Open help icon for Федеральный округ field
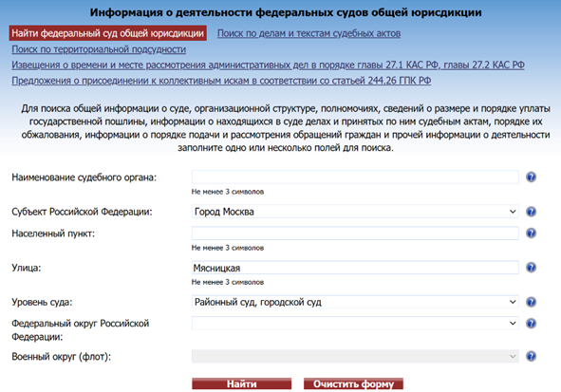This screenshot has height=392, width=561. tap(531, 324)
